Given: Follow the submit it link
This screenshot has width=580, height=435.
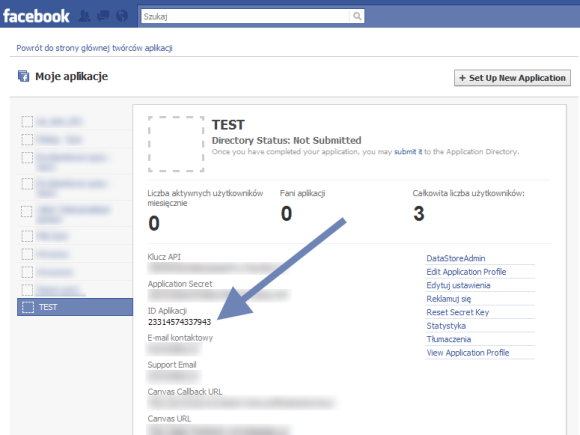Looking at the screenshot, I should [x=408, y=152].
